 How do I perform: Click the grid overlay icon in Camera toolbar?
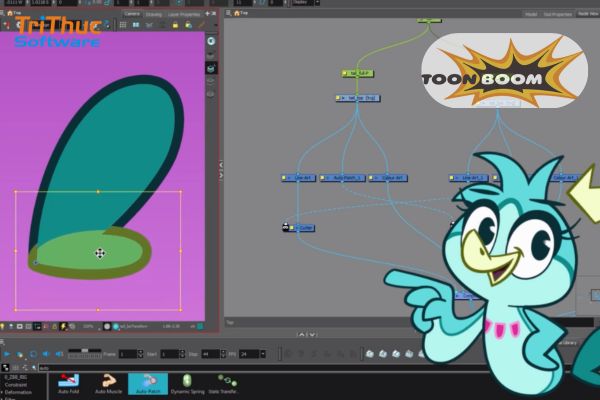coord(123,25)
